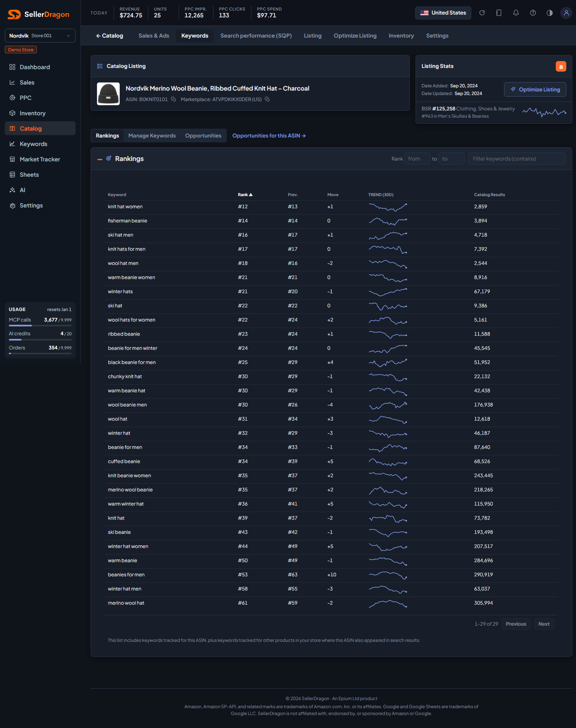Sort by the Rank column

(x=245, y=195)
